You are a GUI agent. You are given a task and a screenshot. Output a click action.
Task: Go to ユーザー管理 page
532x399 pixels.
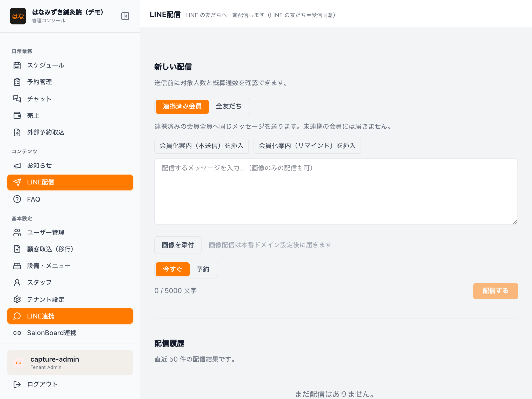click(x=70, y=232)
